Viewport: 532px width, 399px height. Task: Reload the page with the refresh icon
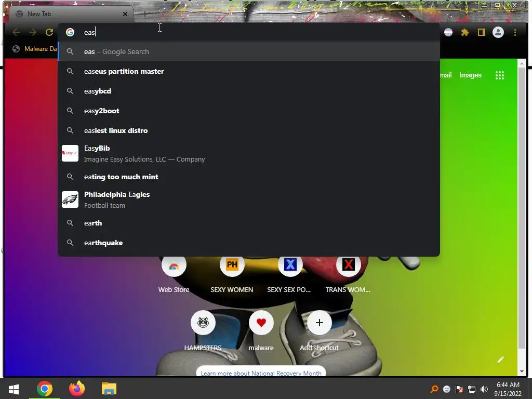[x=49, y=32]
